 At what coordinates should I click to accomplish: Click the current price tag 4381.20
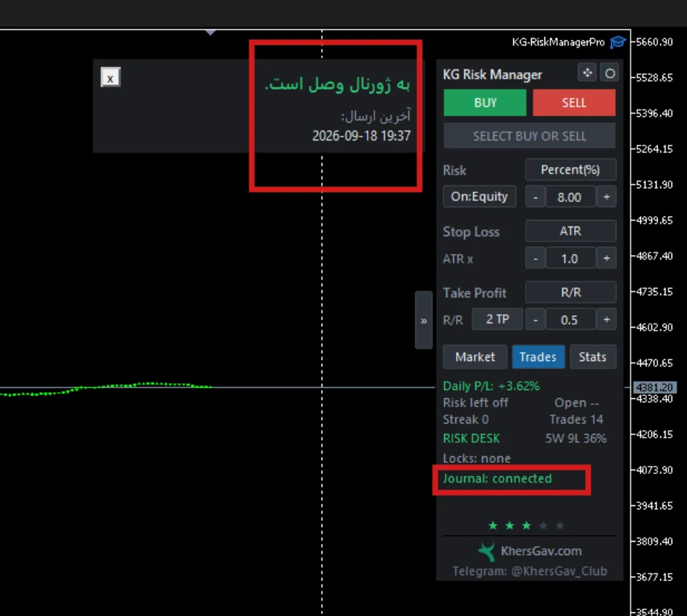click(654, 388)
